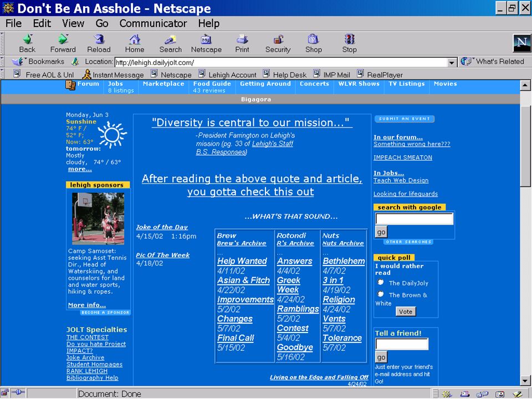Image resolution: width=532 pixels, height=399 pixels.
Task: Click the Submit An Event button
Action: point(405,119)
